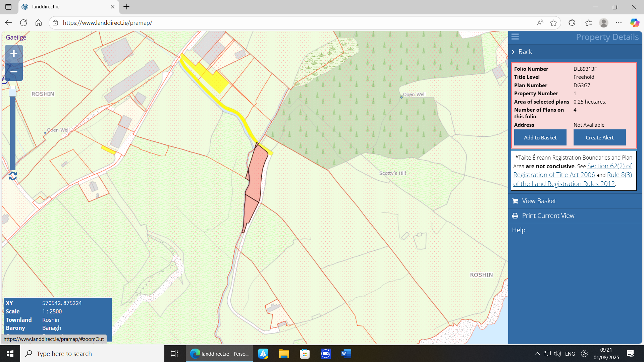Click Add to Basket button
This screenshot has height=362, width=644.
click(x=540, y=138)
